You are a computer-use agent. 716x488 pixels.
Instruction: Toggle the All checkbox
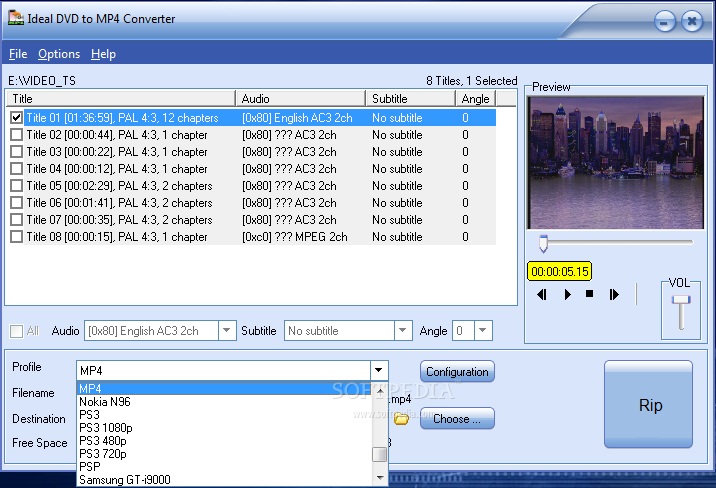click(x=16, y=331)
